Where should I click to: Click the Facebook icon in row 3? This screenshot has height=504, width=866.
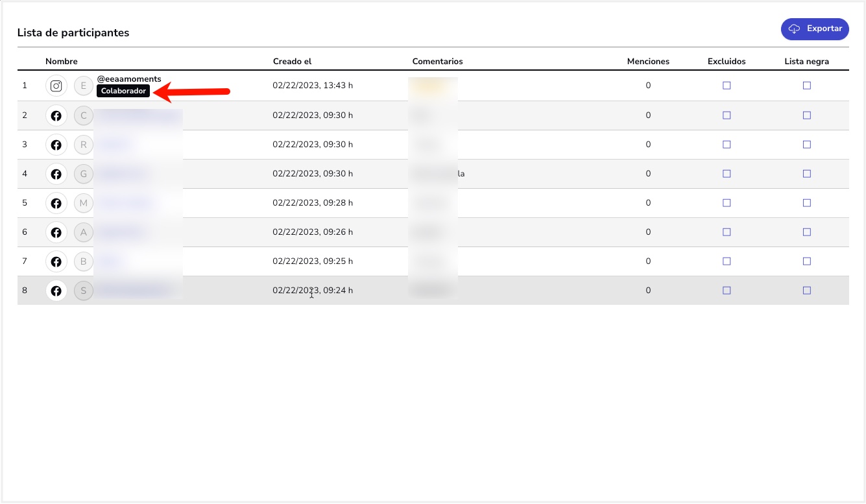[x=56, y=145]
